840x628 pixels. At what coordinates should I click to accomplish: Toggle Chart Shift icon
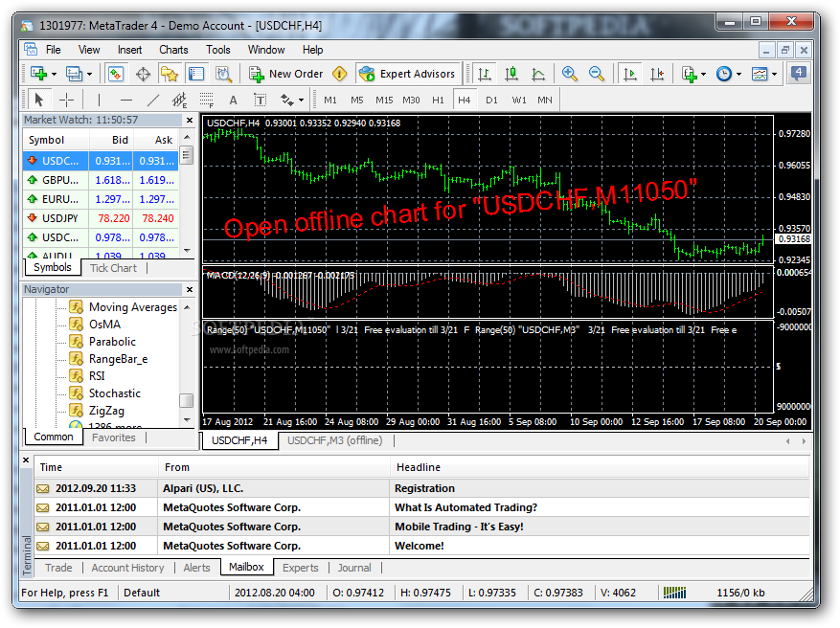point(657,74)
